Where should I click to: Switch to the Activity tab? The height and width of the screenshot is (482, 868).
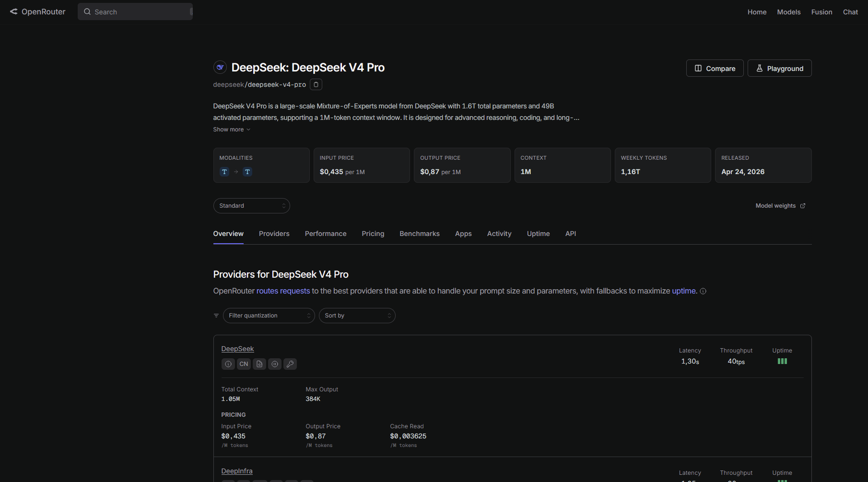[x=499, y=234]
